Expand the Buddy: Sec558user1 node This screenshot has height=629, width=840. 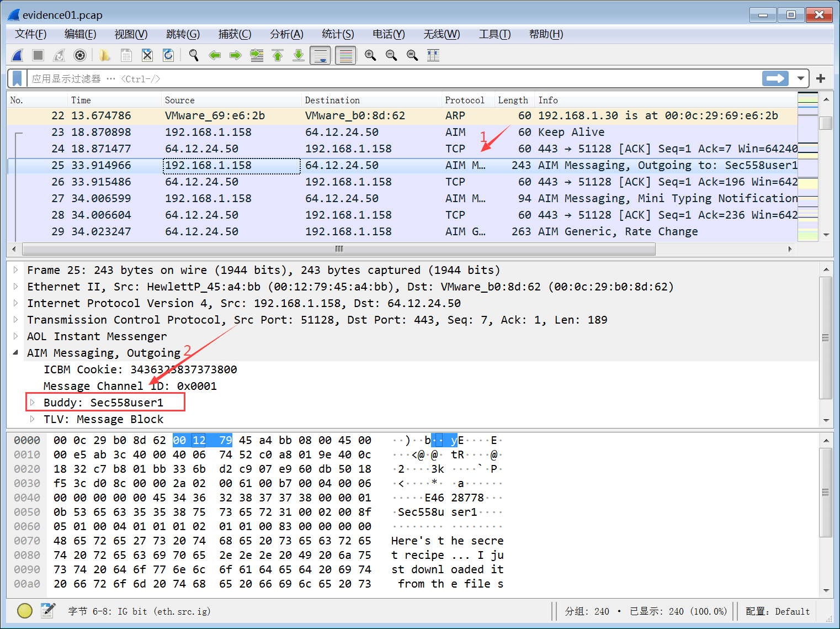(x=33, y=403)
